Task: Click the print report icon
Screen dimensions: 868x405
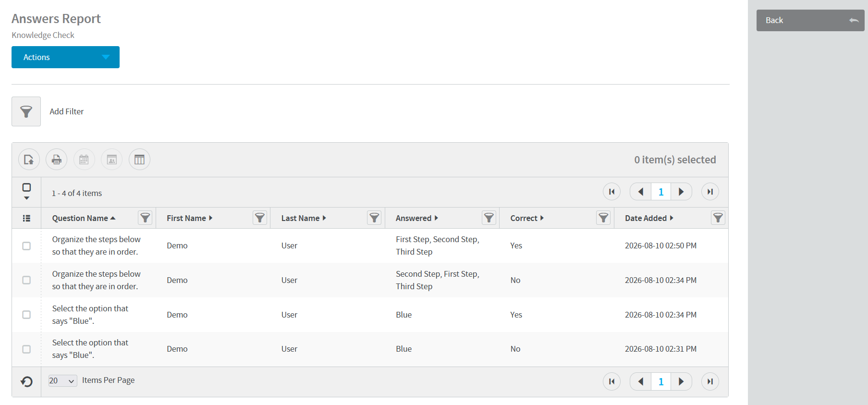Action: tap(56, 160)
